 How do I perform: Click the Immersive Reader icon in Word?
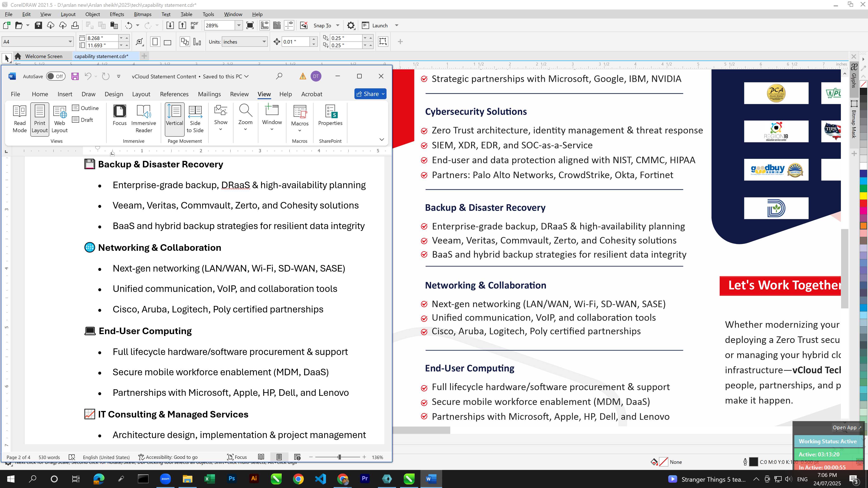[144, 119]
